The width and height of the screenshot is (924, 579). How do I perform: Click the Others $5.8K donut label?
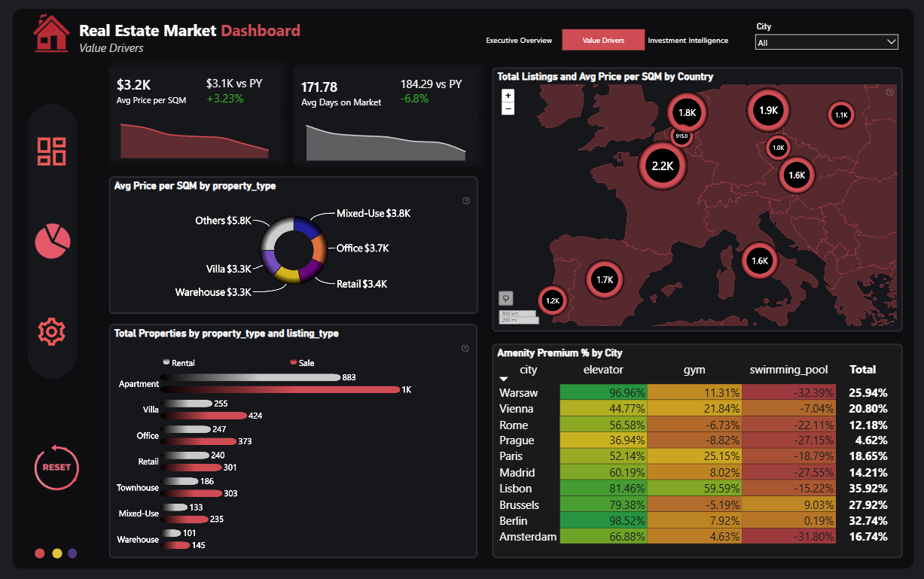[223, 221]
